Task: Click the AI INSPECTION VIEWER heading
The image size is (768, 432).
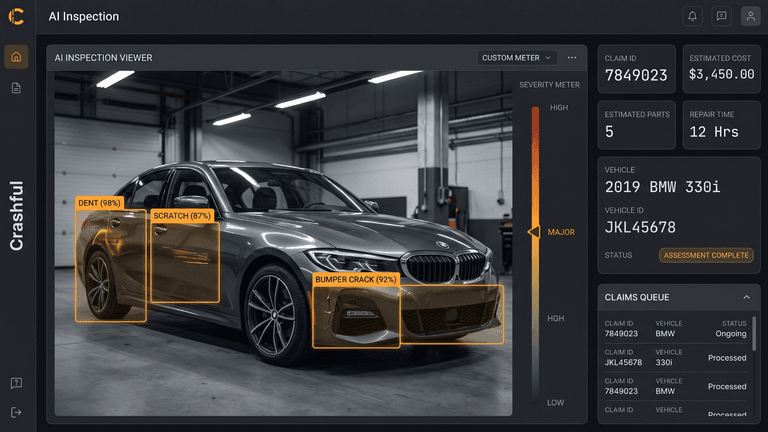Action: coord(103,58)
